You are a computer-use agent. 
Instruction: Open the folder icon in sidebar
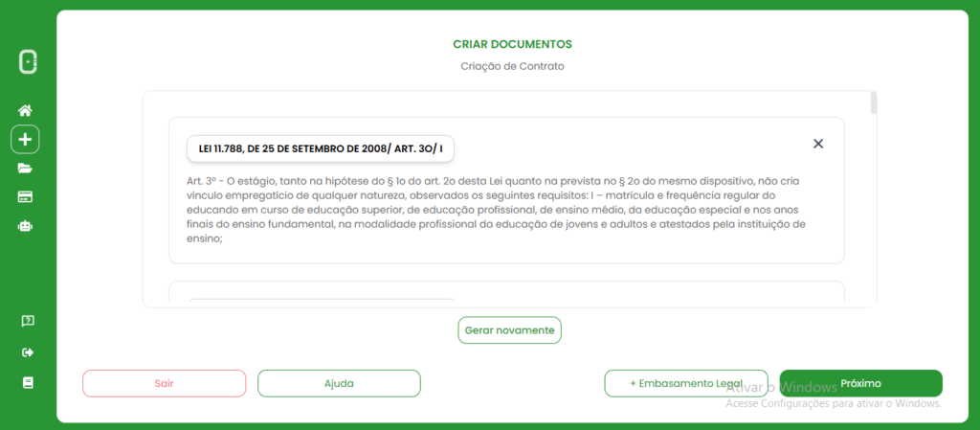click(x=26, y=169)
